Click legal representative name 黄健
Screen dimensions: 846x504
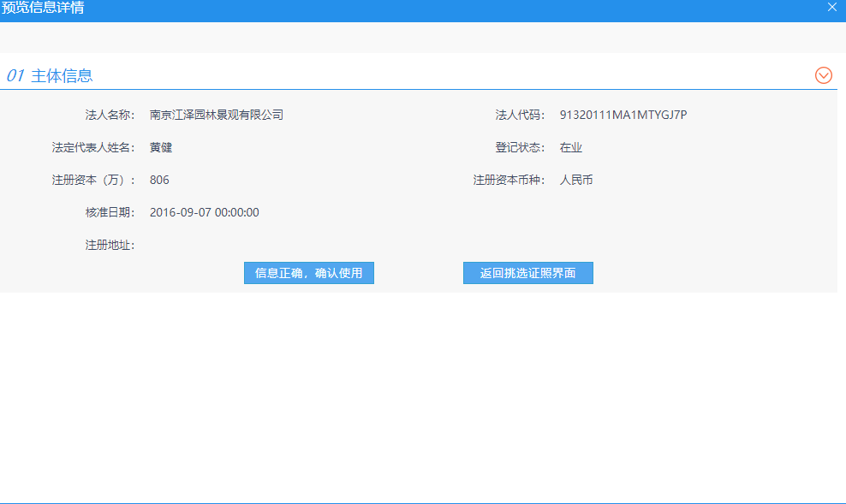(x=161, y=147)
